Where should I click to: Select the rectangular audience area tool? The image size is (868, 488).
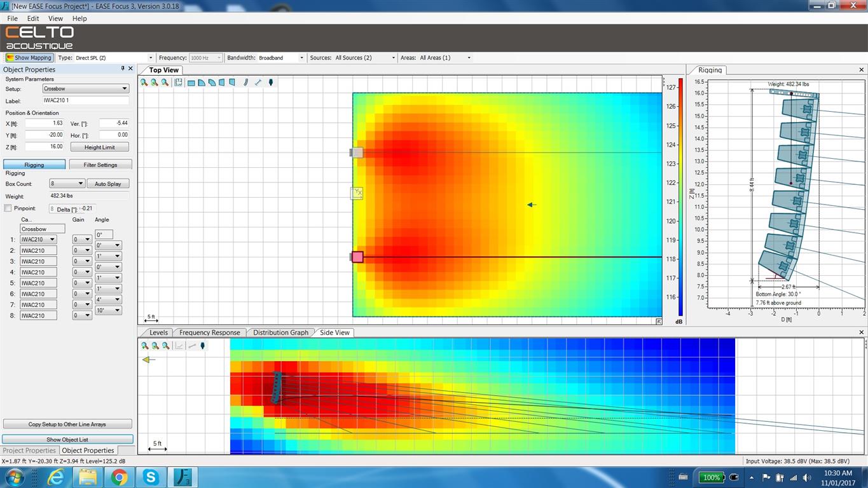click(x=191, y=83)
